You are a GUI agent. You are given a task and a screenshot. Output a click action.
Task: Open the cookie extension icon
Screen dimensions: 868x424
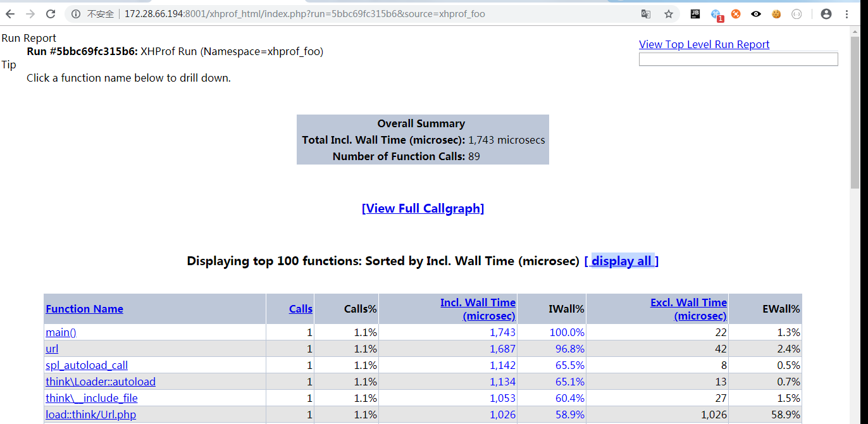pyautogui.click(x=776, y=14)
